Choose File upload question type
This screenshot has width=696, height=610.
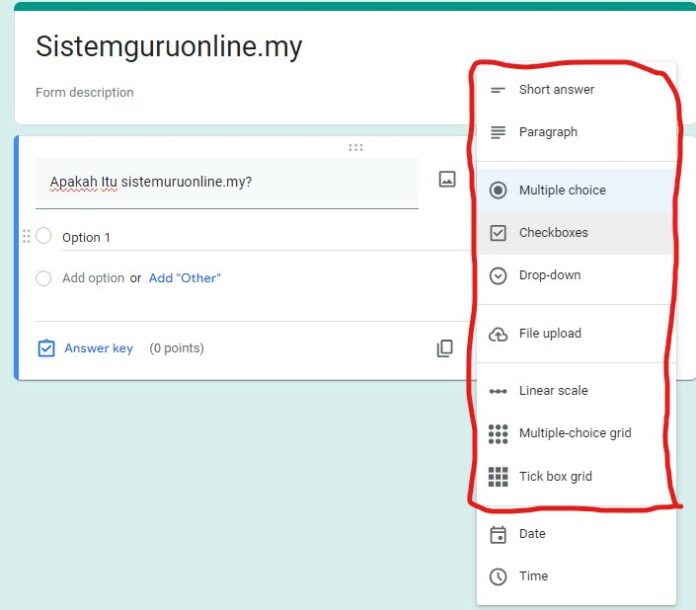tap(576, 334)
